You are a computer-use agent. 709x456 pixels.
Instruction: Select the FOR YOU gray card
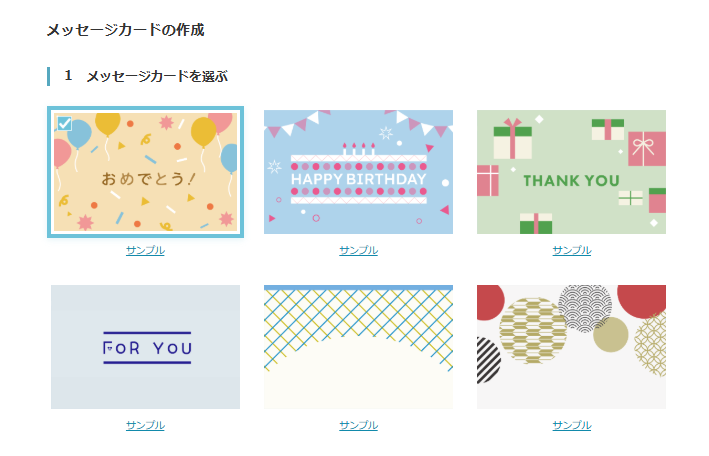click(146, 347)
